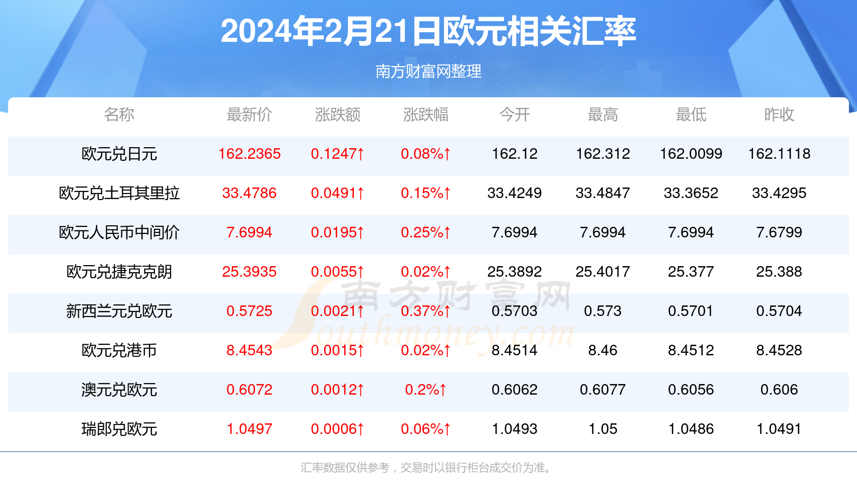Click the low value 162.0099
The width and height of the screenshot is (857, 504).
691,154
